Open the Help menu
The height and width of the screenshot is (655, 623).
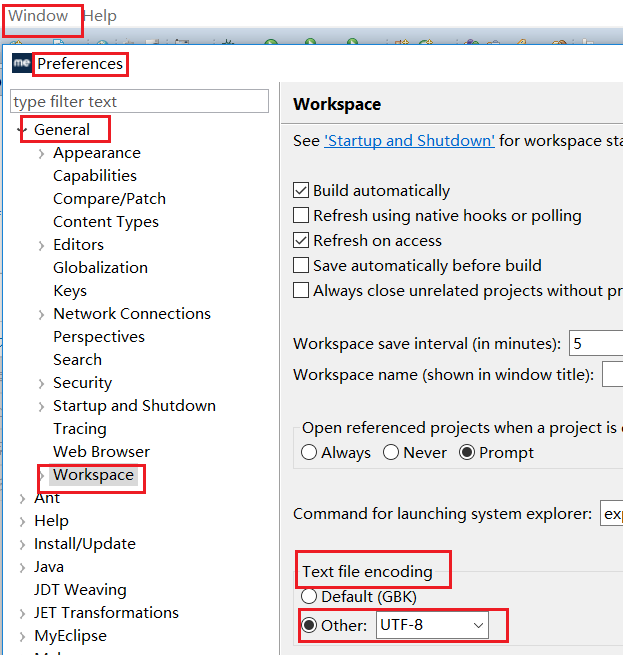(100, 16)
